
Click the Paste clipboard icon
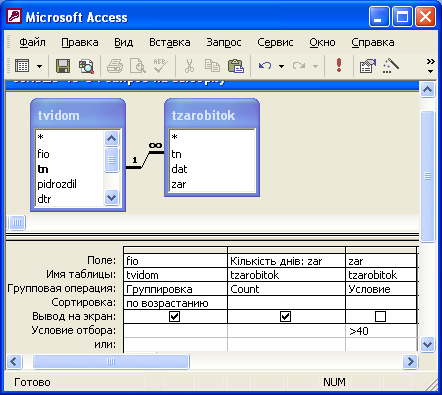pos(236,66)
